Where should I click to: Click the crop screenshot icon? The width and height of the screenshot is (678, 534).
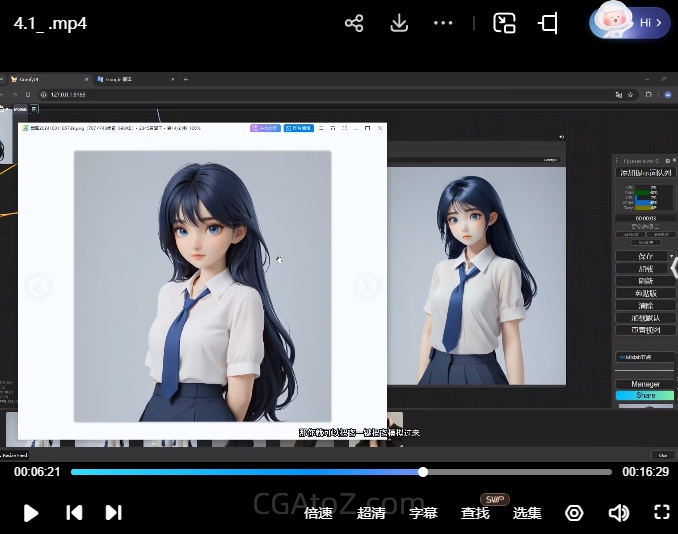click(548, 23)
